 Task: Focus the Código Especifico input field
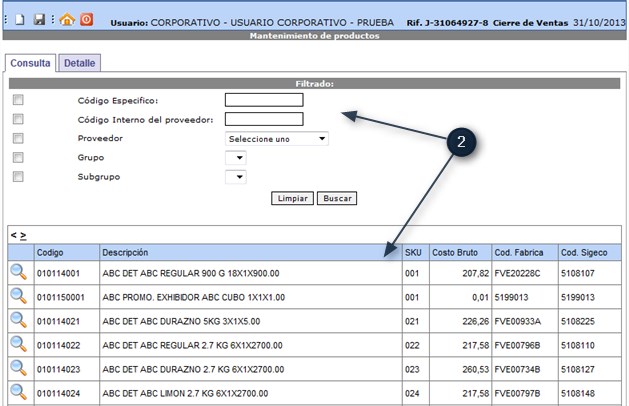click(x=264, y=100)
